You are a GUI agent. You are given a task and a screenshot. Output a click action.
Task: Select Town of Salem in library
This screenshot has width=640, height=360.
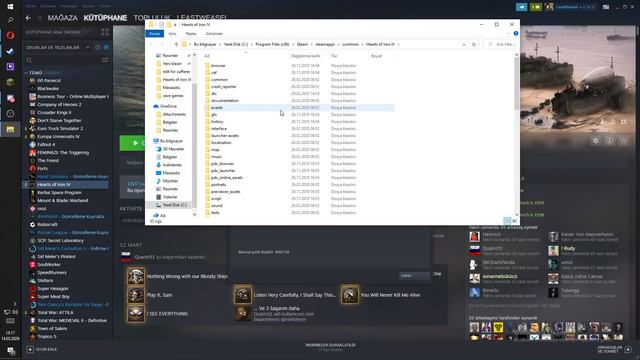coord(52,329)
